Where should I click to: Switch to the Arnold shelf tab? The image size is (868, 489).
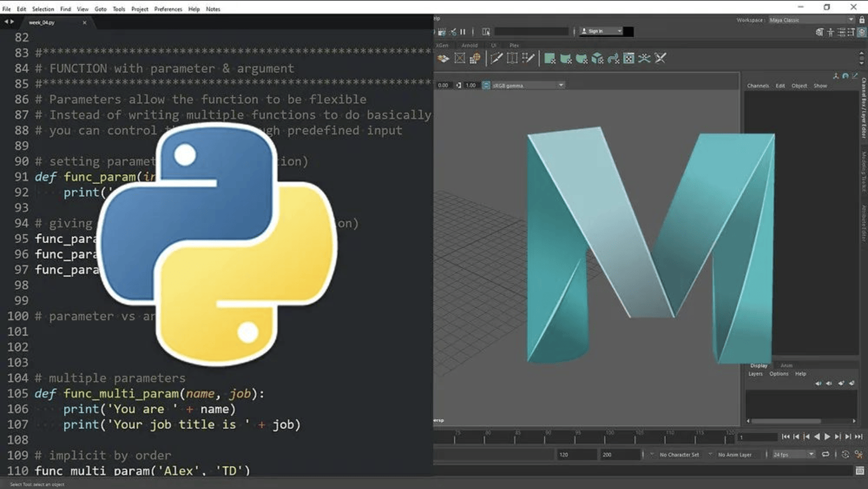[469, 45]
